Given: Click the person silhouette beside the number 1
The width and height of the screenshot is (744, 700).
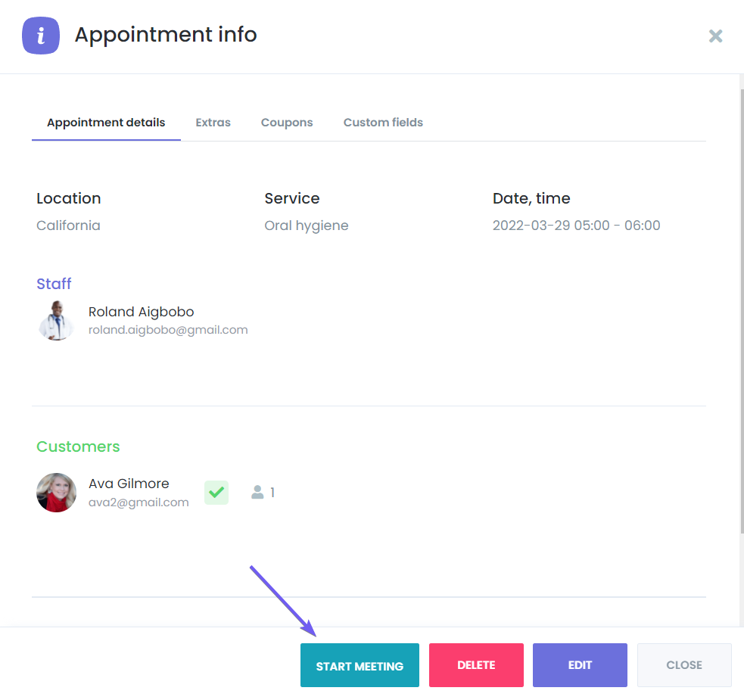Looking at the screenshot, I should (x=257, y=492).
